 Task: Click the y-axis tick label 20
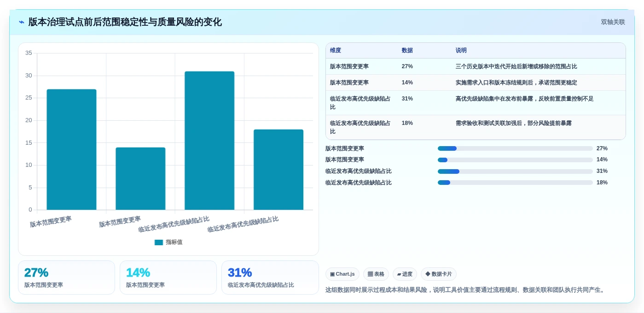click(x=29, y=120)
